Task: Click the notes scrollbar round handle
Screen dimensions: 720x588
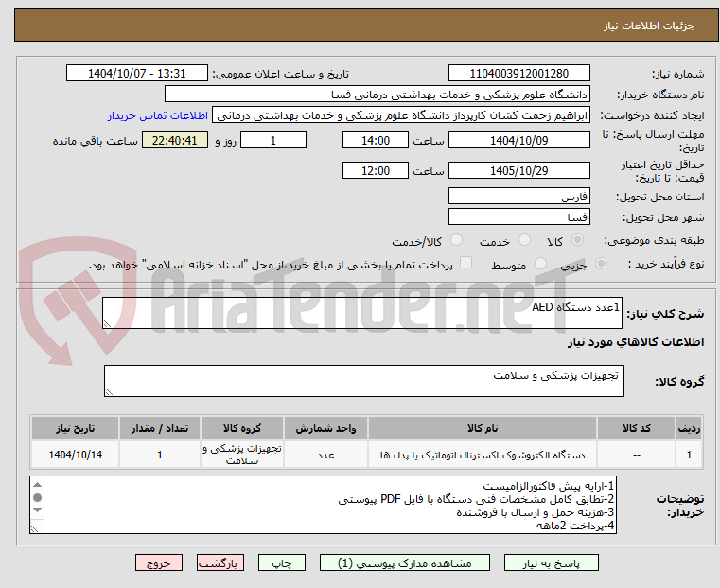Action: (38, 497)
